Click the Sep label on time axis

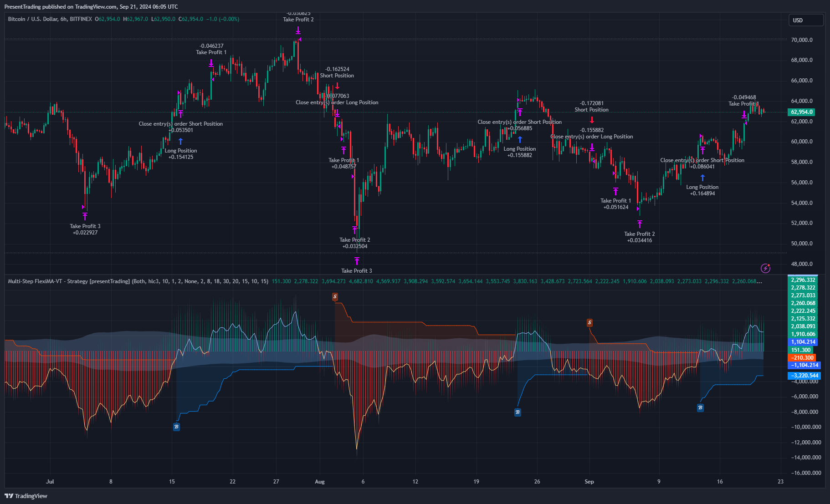pyautogui.click(x=589, y=482)
